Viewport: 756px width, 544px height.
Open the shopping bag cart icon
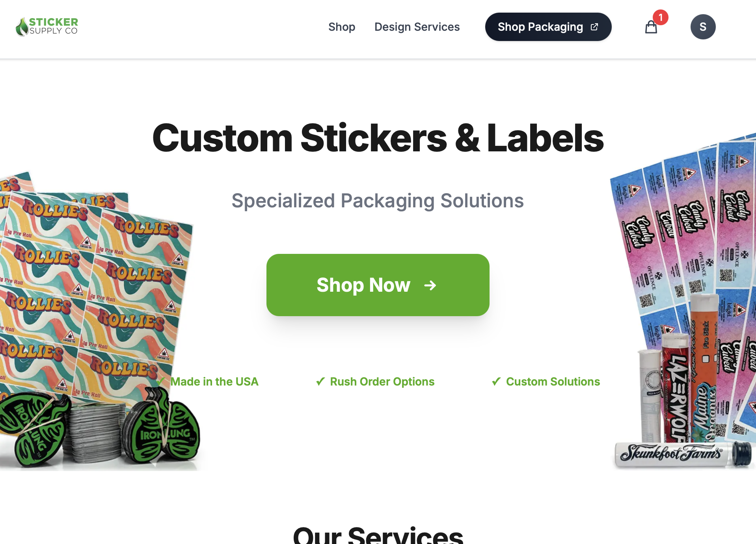click(651, 27)
